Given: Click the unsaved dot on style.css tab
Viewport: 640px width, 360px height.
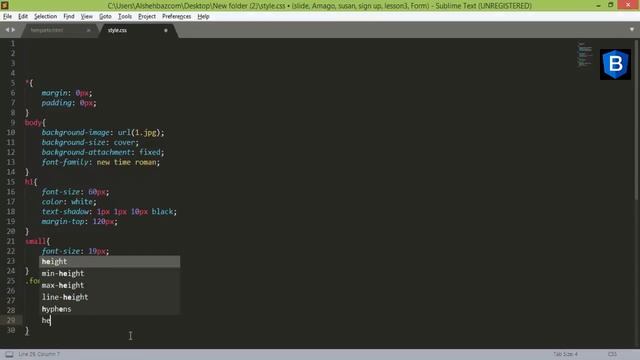Looking at the screenshot, I should click(166, 30).
